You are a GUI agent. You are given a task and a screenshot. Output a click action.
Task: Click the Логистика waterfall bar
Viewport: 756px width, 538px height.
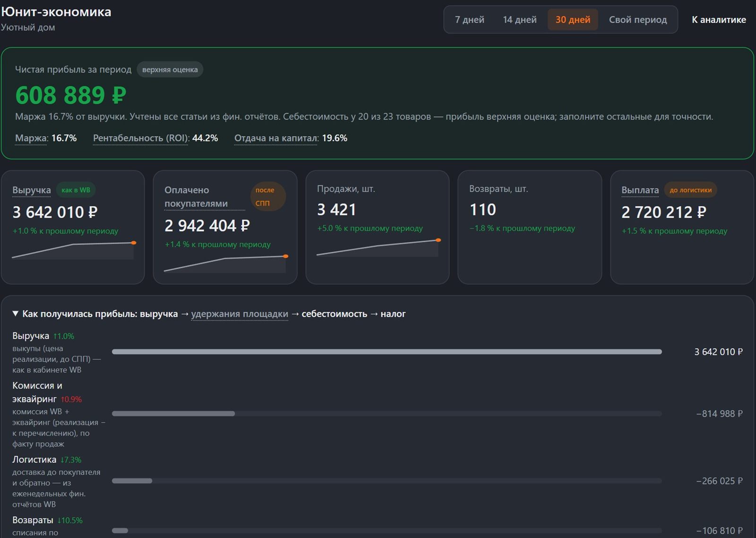point(132,481)
